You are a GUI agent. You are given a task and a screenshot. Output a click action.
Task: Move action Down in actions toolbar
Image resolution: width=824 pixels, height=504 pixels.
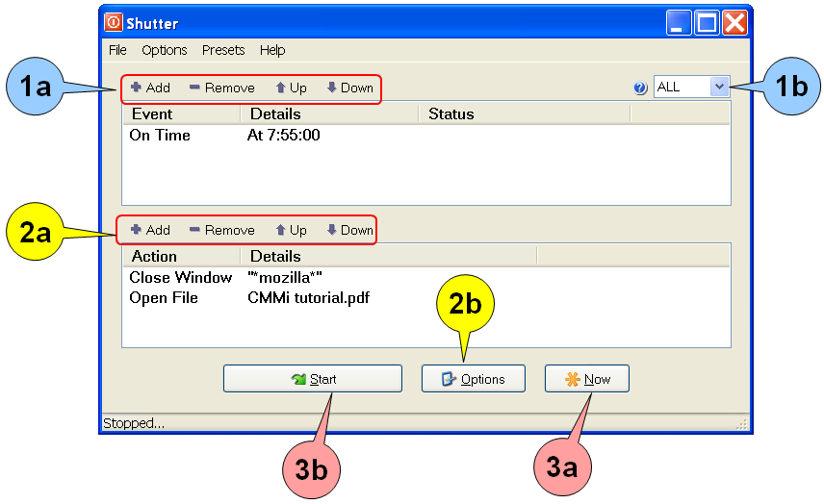350,230
